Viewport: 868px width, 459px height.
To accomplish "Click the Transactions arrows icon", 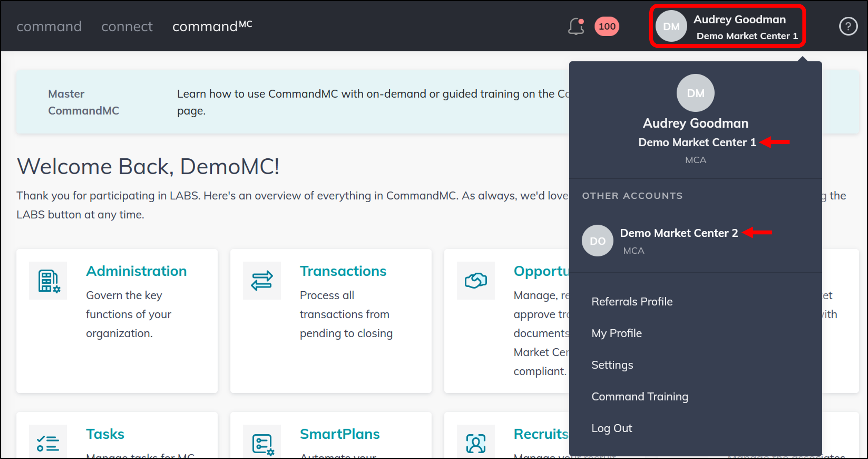I will tap(262, 281).
